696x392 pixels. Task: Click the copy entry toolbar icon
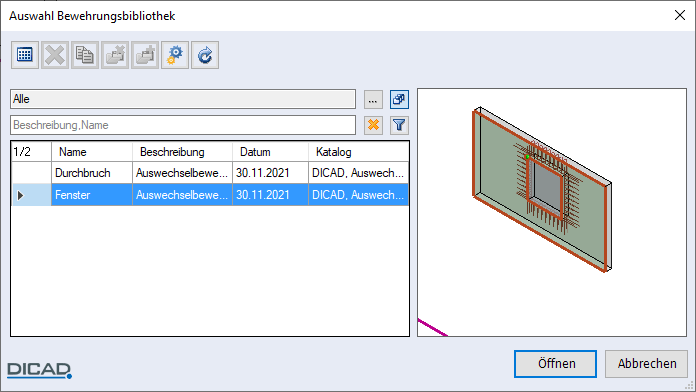click(x=85, y=55)
